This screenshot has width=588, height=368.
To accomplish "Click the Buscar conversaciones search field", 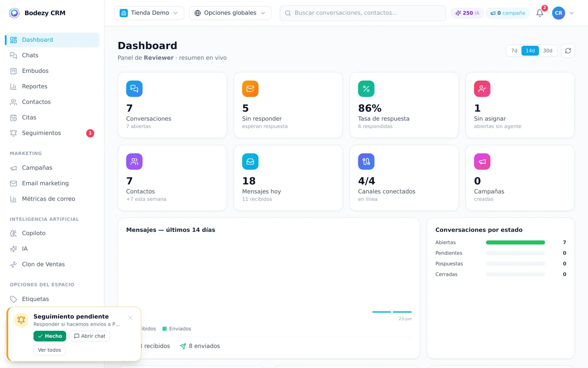I will tap(363, 13).
